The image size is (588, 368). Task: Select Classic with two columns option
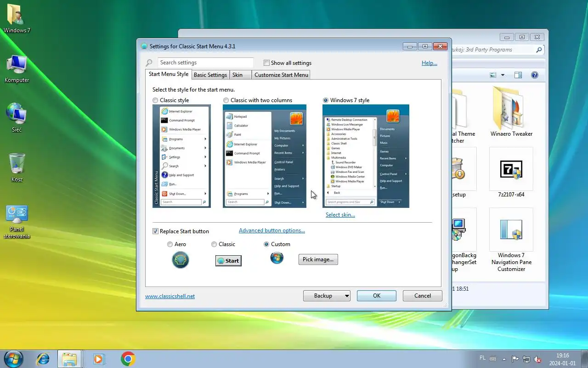[226, 100]
